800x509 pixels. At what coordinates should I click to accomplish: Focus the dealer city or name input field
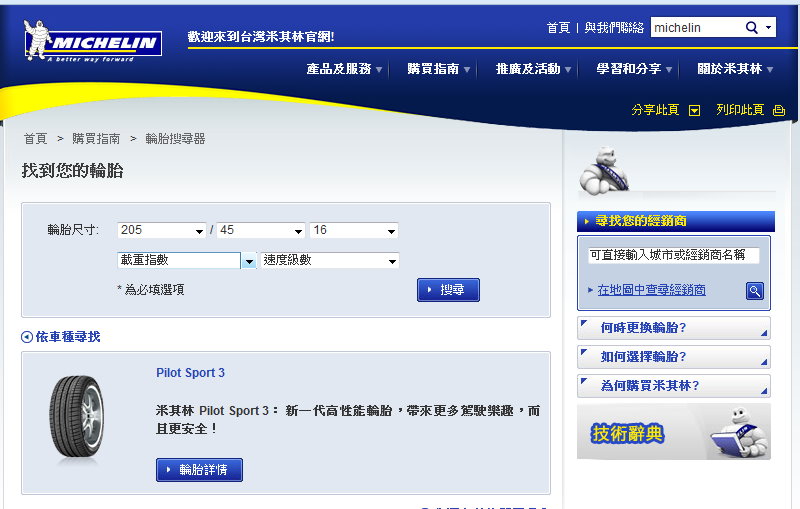(673, 255)
